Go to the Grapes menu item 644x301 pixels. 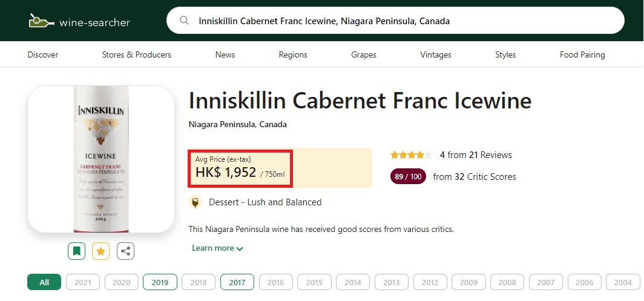point(364,55)
